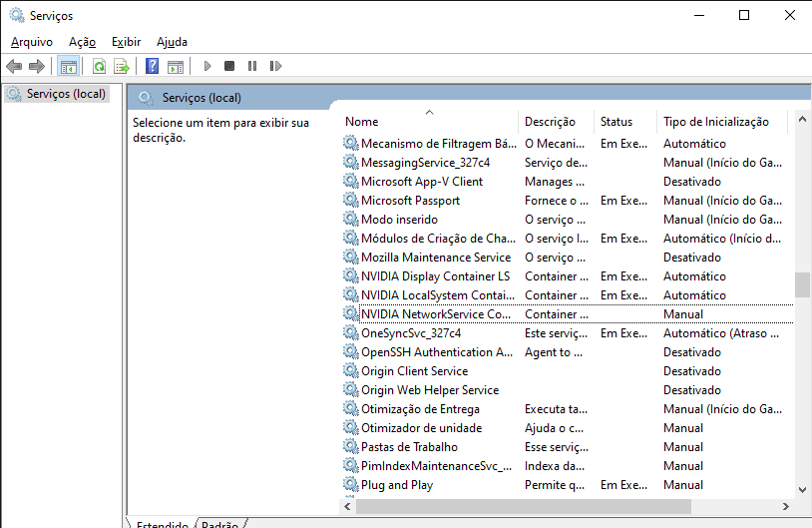
Task: Select Módulos de Criação de Cha... service name
Action: (438, 239)
